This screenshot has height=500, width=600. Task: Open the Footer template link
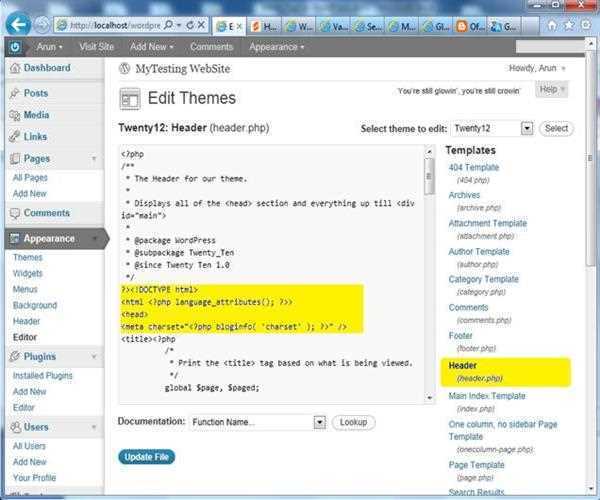462,337
